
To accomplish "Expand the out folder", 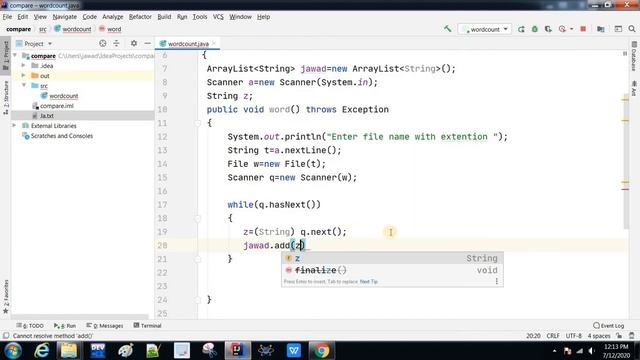I will click(23, 76).
